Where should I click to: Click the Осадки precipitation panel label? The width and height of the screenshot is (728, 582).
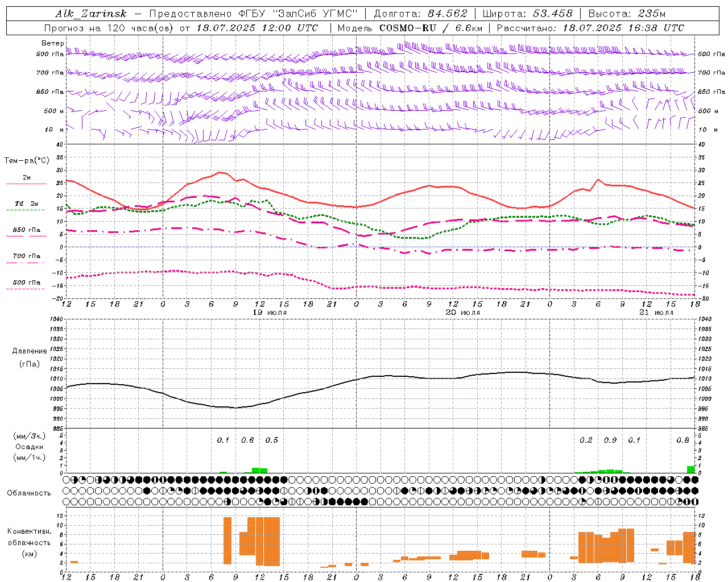29,447
